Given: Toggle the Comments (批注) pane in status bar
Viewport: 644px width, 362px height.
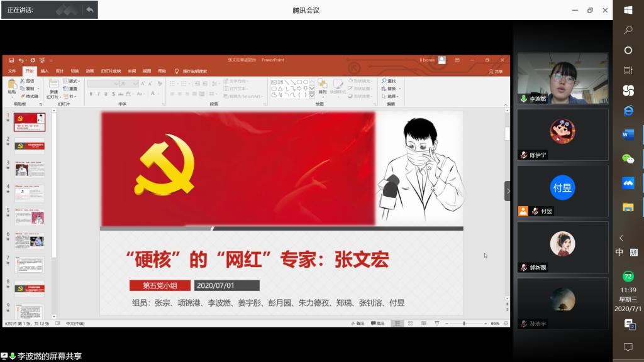Looking at the screenshot, I should click(x=379, y=323).
